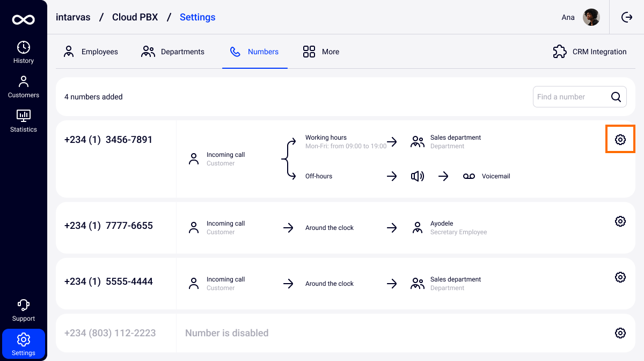Click the logout icon at top right

pos(627,17)
